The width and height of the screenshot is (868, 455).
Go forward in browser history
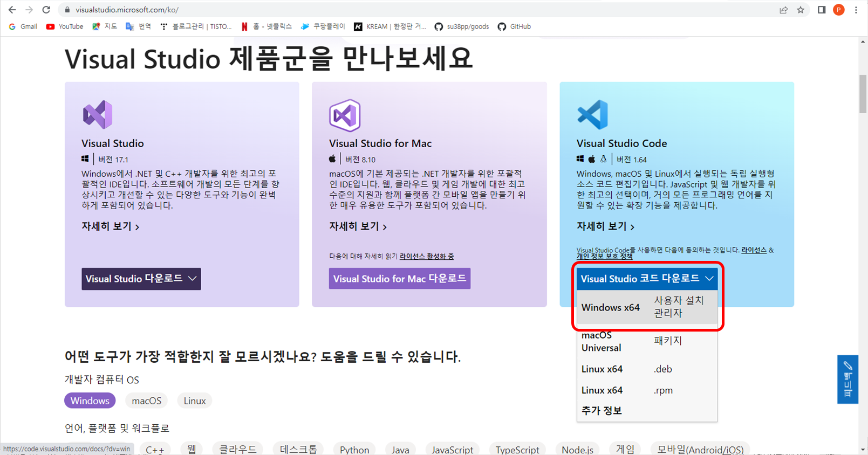click(29, 10)
